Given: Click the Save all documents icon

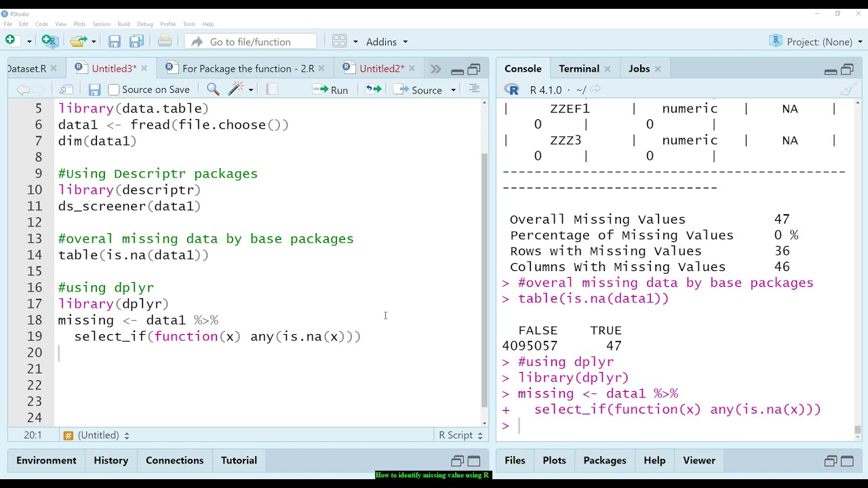Looking at the screenshot, I should (x=136, y=41).
